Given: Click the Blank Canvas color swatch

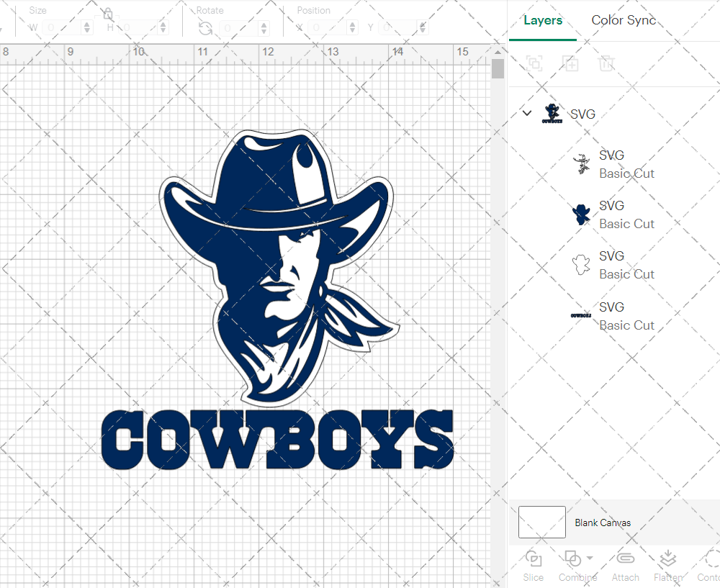Looking at the screenshot, I should pos(542,522).
